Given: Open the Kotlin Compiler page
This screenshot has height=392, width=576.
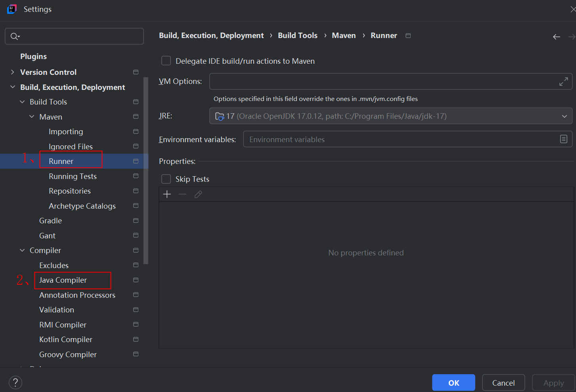Looking at the screenshot, I should pyautogui.click(x=66, y=339).
